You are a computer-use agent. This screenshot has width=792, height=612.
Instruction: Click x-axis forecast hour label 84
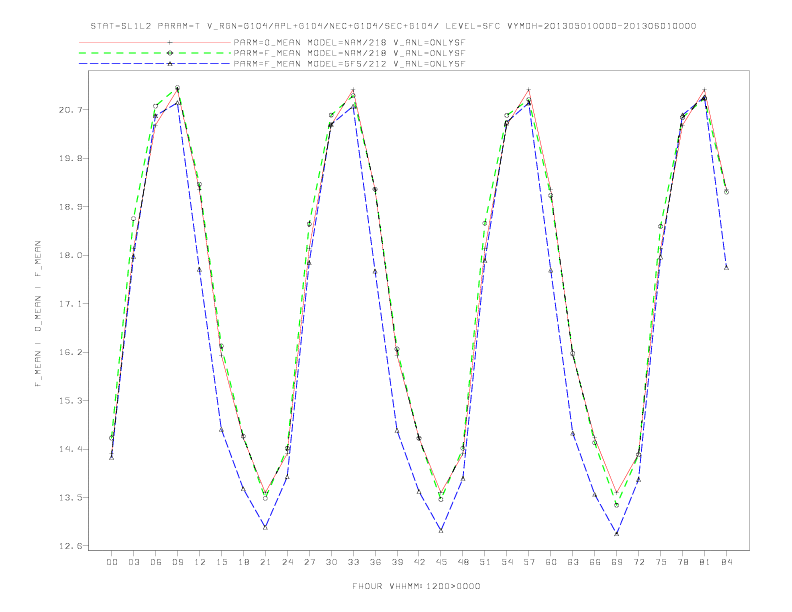point(727,562)
